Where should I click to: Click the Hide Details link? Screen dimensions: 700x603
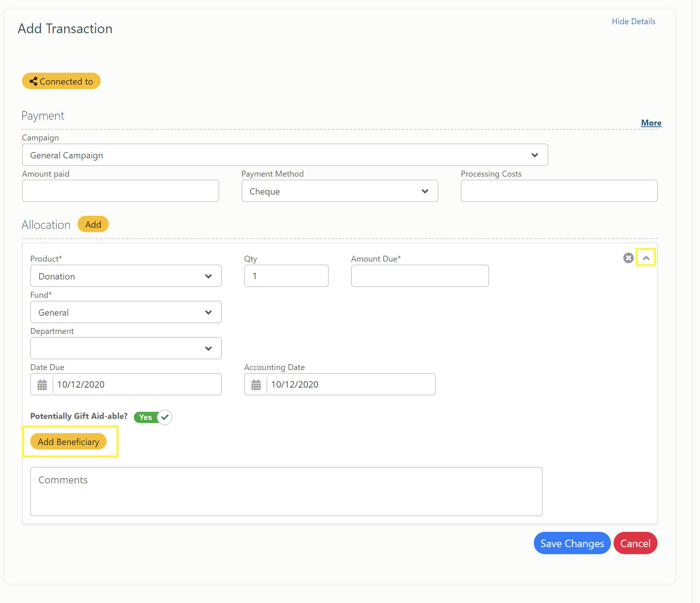click(x=633, y=21)
